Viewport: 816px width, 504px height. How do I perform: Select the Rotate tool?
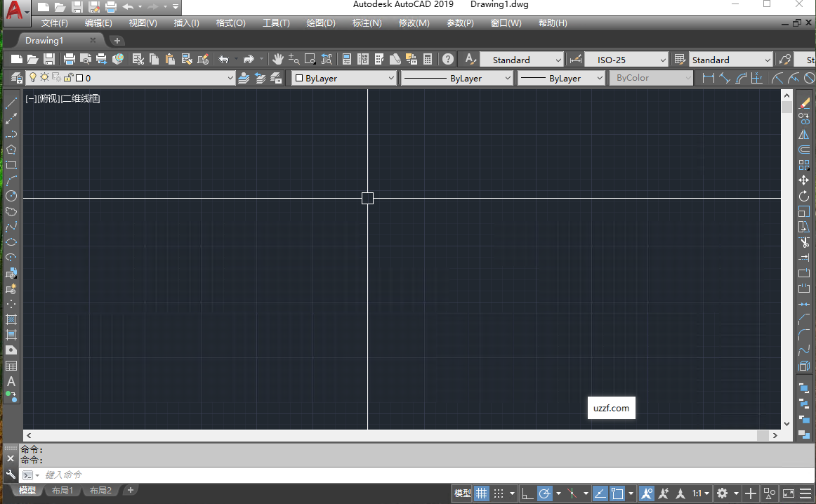tap(805, 197)
